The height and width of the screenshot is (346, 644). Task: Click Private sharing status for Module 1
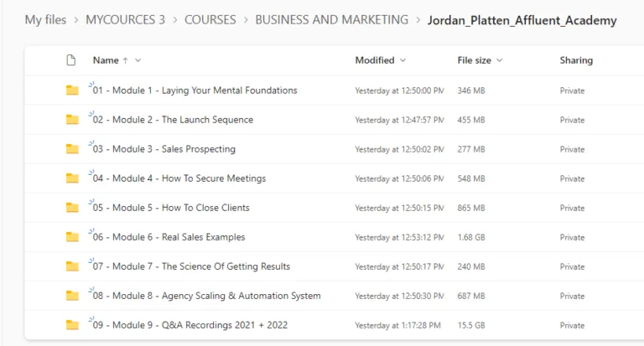click(572, 90)
